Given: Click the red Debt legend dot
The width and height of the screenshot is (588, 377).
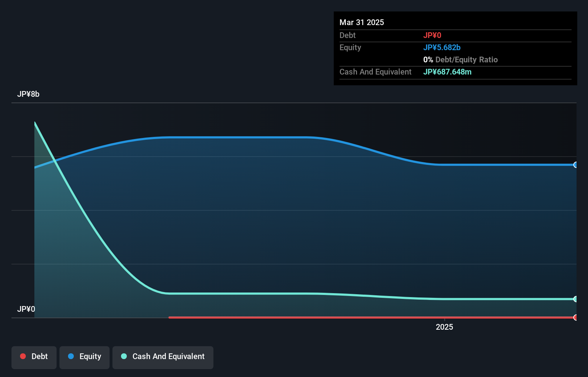Looking at the screenshot, I should pos(23,356).
